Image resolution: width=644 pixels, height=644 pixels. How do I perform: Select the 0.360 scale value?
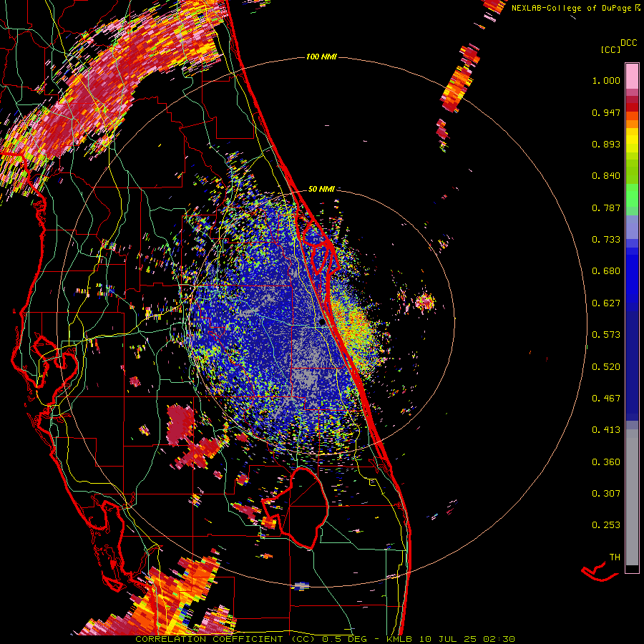coord(606,462)
